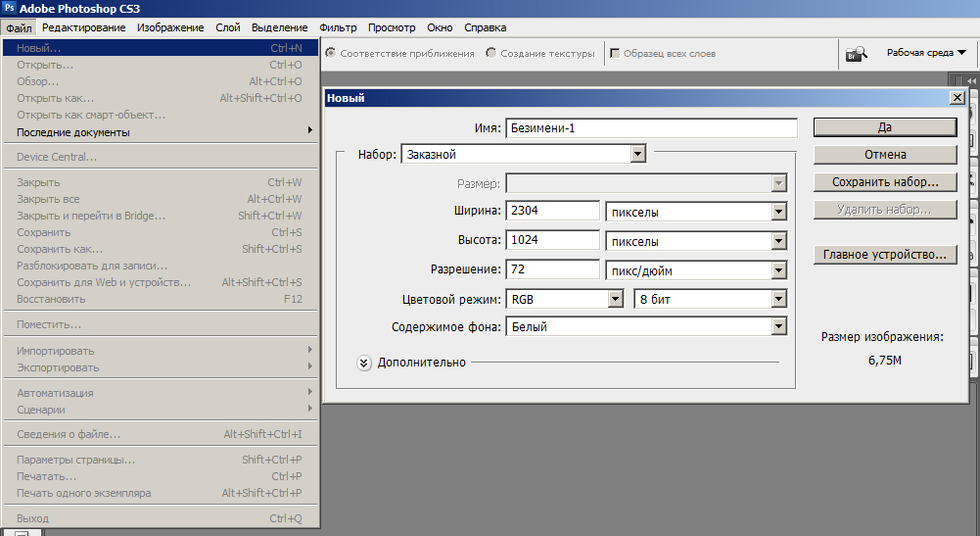Expand the Дополнительно advanced options

point(364,363)
